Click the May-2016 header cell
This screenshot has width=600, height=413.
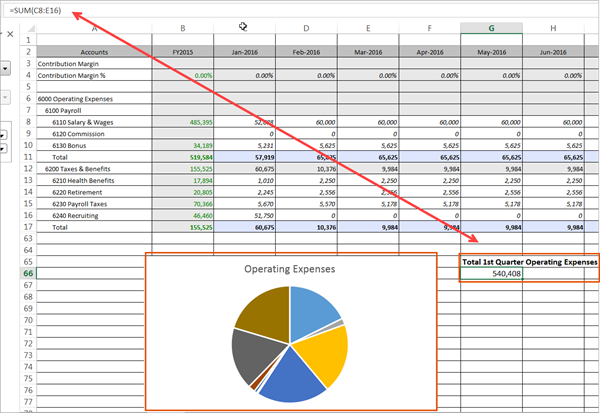click(x=491, y=52)
